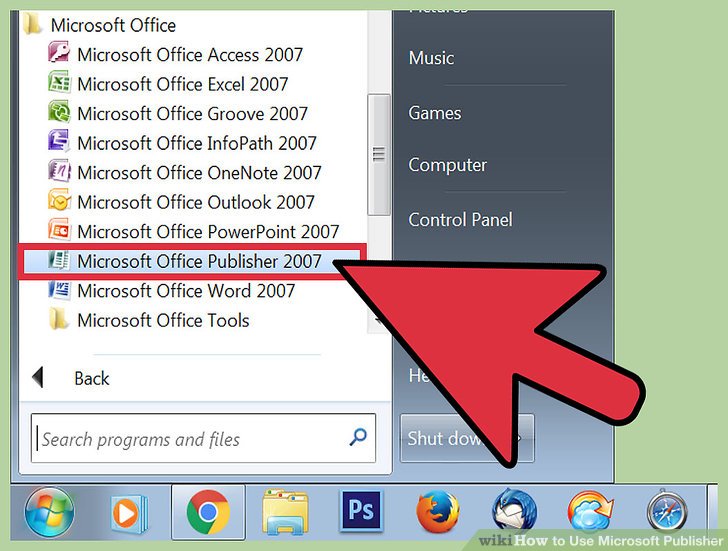Image resolution: width=728 pixels, height=551 pixels.
Task: Open Firefox from the taskbar
Action: tap(438, 512)
